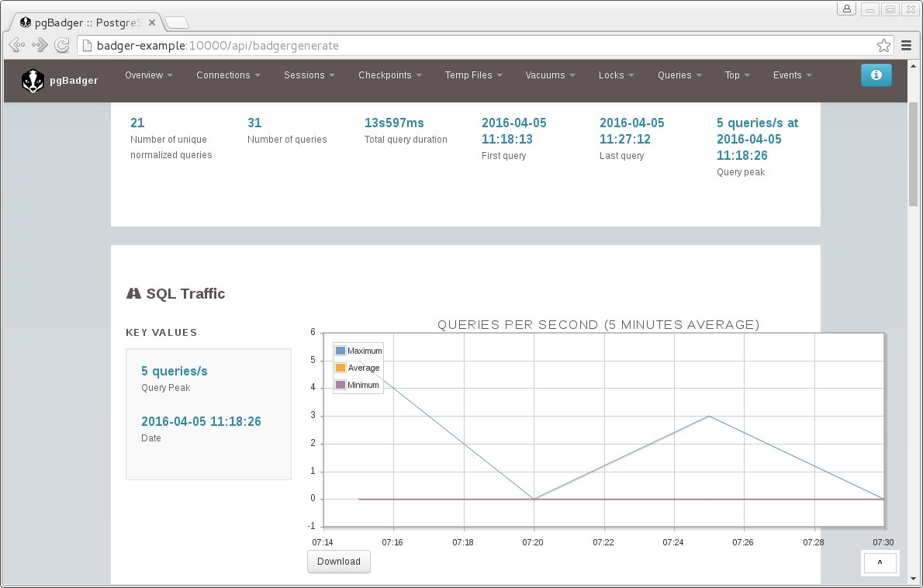Reload the page with the refresh icon

click(x=62, y=46)
